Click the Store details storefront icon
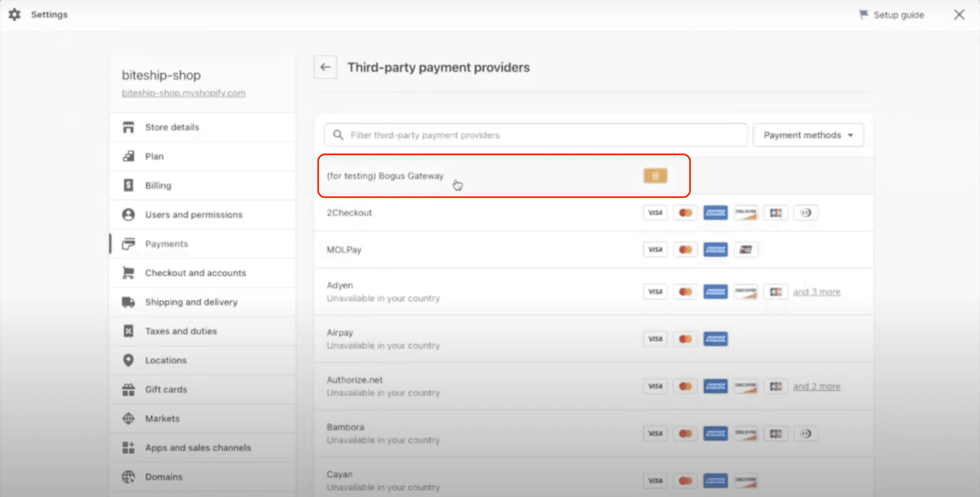 tap(129, 127)
